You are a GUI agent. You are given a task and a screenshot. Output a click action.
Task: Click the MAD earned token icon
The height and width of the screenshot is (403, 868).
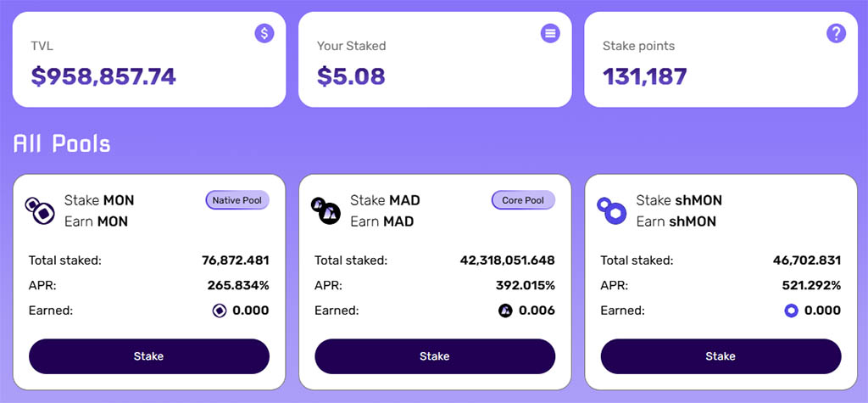click(505, 311)
